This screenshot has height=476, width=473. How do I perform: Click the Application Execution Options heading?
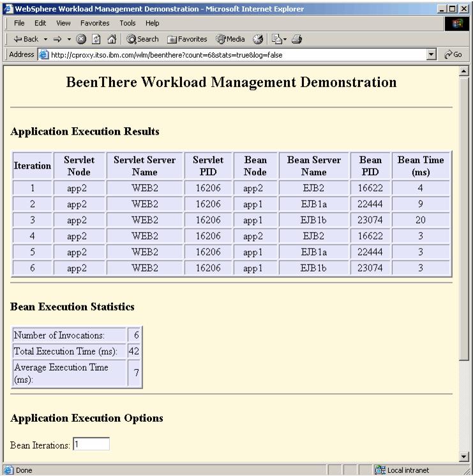click(x=87, y=418)
